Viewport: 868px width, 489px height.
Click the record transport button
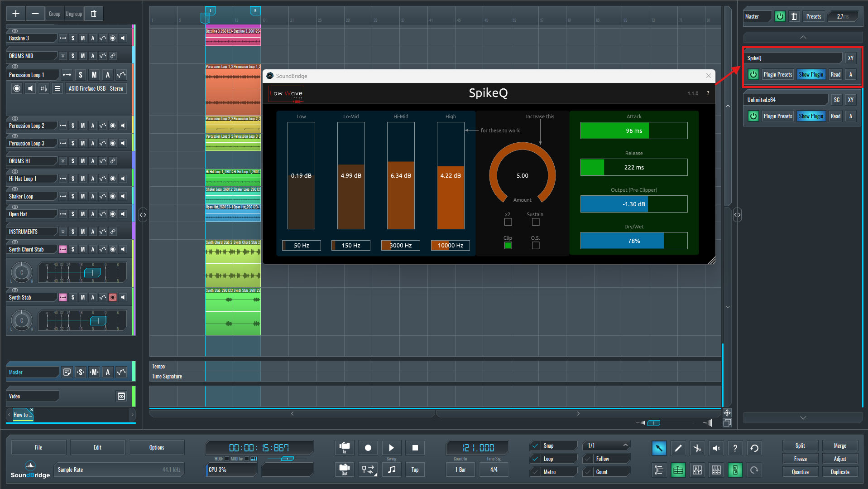(368, 448)
